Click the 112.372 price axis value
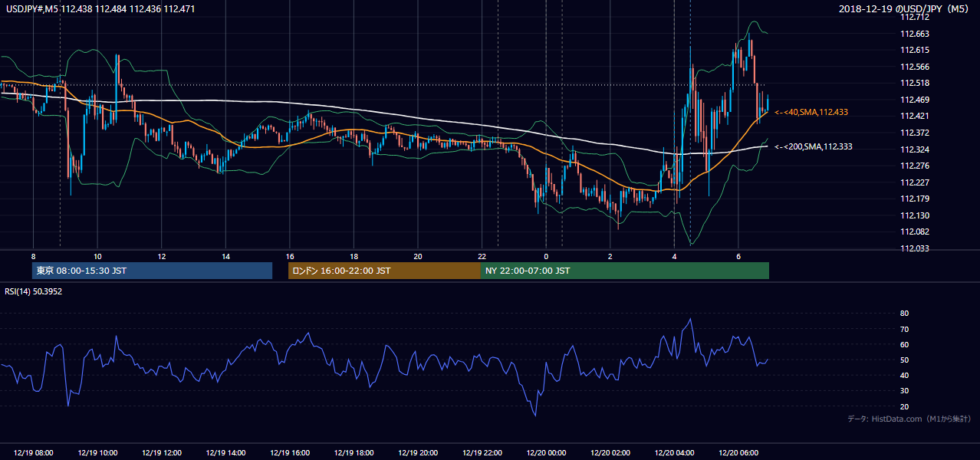The width and height of the screenshot is (980, 460). tap(915, 133)
